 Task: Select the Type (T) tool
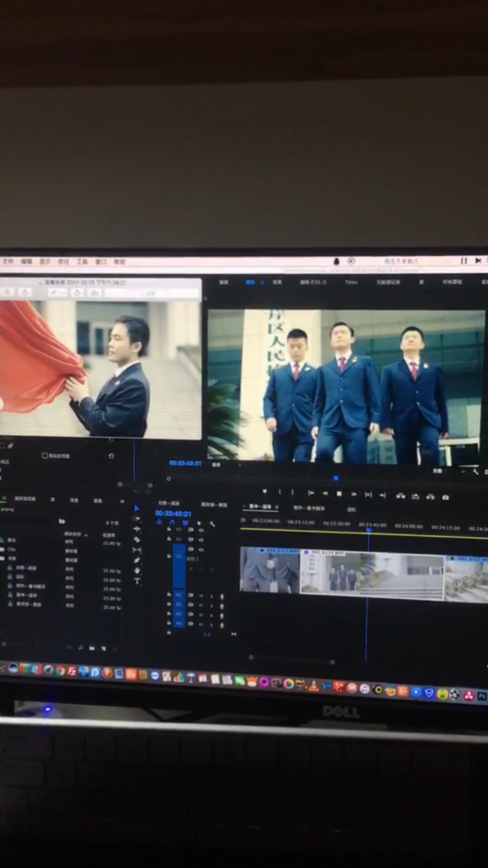pos(137,581)
